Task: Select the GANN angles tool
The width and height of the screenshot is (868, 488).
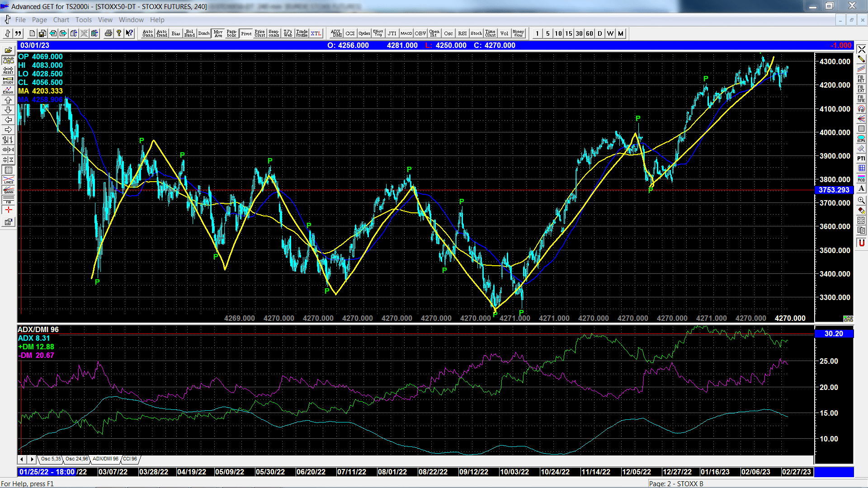Action: tap(8, 190)
